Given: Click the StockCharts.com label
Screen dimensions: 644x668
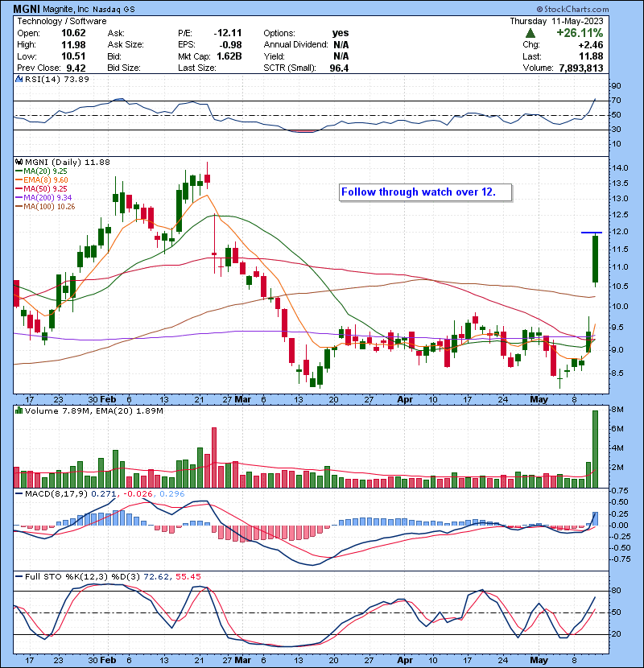Looking at the screenshot, I should point(573,9).
